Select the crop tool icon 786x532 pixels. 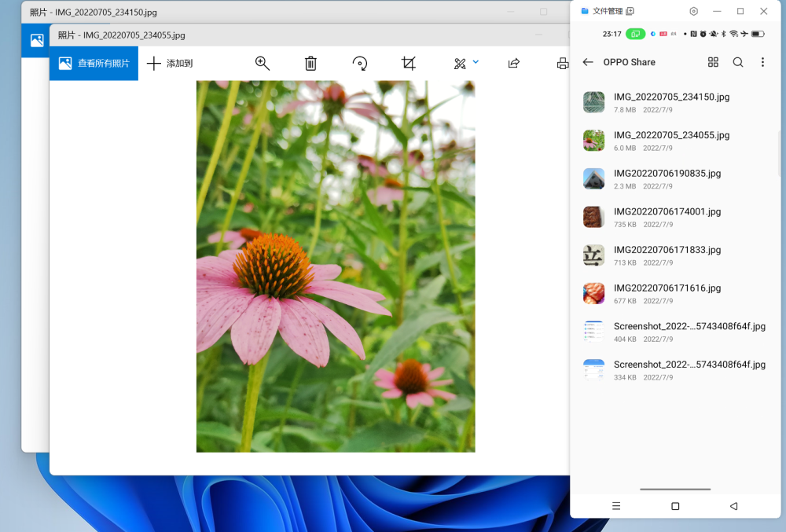[x=409, y=64]
